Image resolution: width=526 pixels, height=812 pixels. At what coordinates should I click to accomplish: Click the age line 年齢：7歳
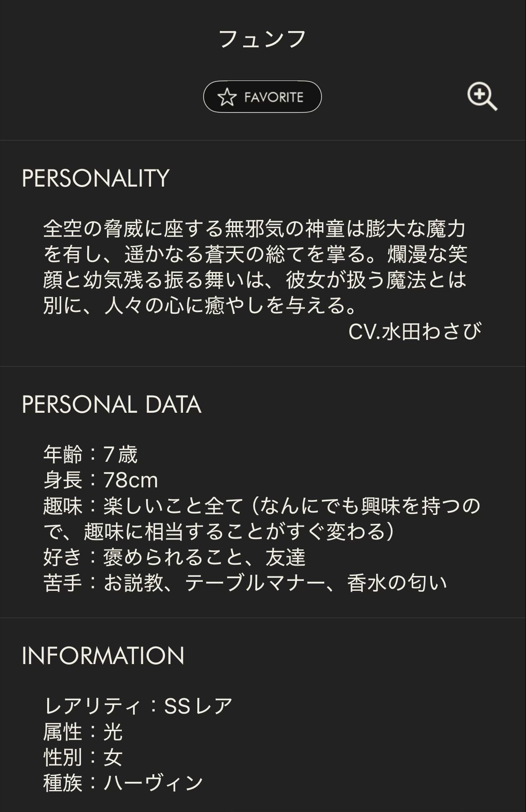click(x=90, y=455)
